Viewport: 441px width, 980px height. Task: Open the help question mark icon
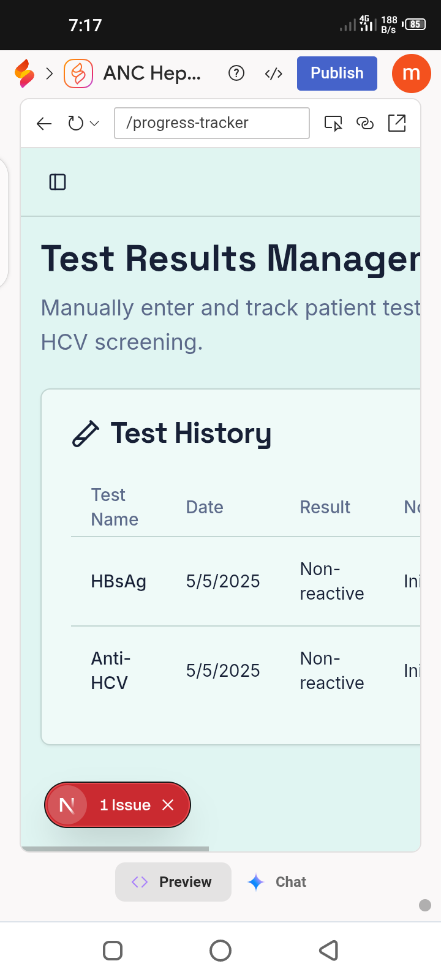pyautogui.click(x=236, y=73)
